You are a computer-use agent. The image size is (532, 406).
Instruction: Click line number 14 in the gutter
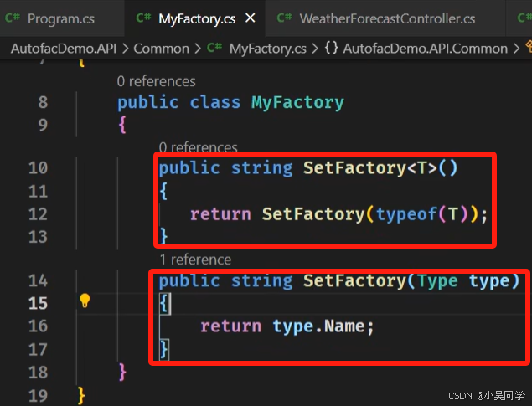coord(38,280)
